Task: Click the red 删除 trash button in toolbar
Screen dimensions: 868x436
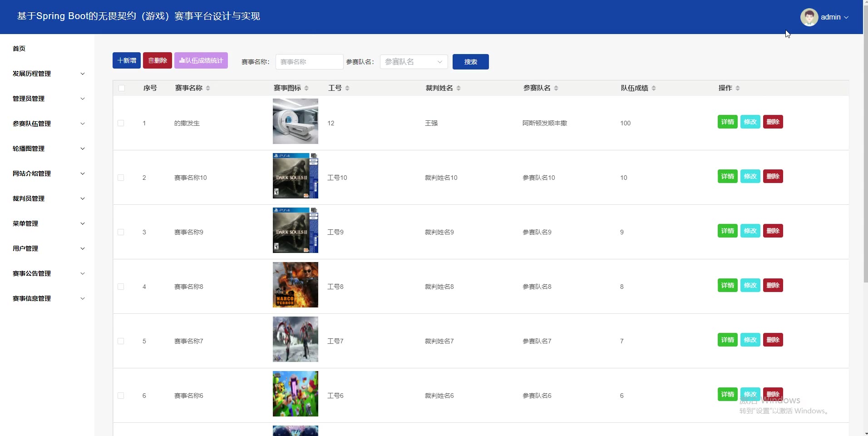Action: click(158, 60)
